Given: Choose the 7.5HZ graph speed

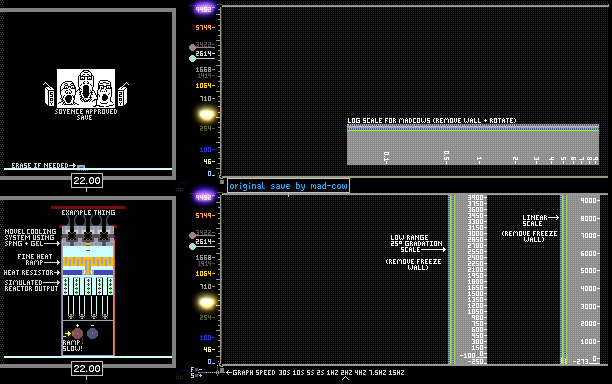Looking at the screenshot, I should pos(378,373).
